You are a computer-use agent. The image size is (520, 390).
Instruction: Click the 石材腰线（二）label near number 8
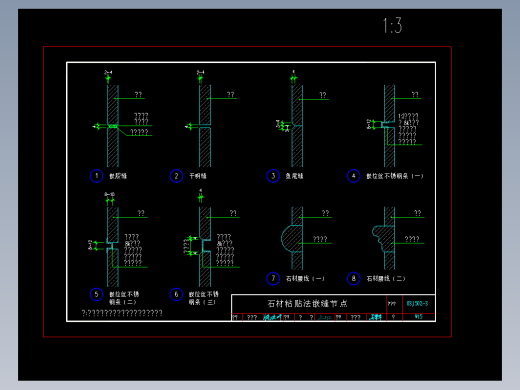[386, 278]
